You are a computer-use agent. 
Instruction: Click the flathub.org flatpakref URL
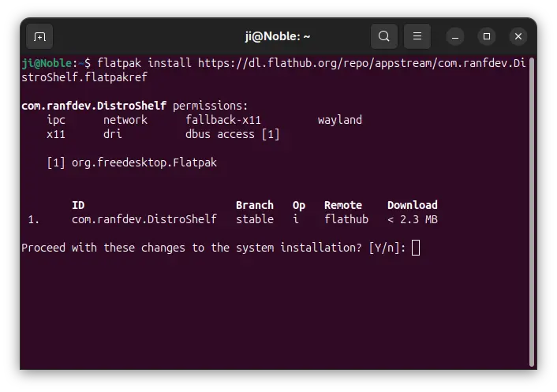(274, 70)
